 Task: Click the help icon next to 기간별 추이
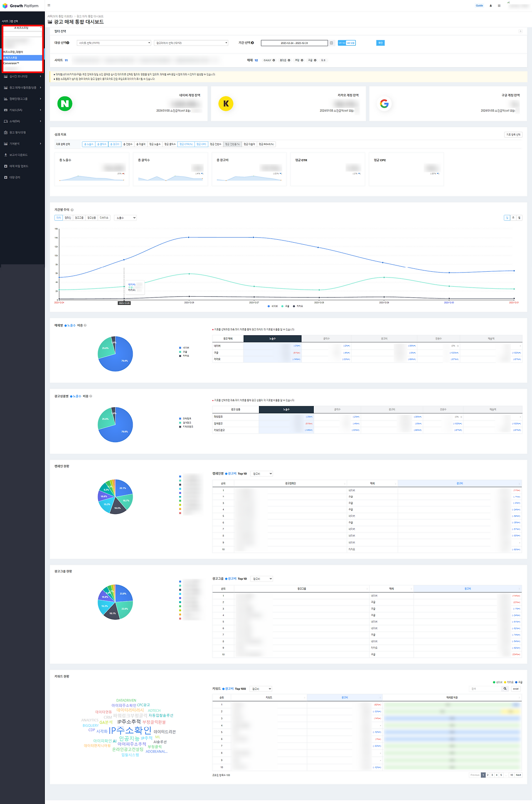pos(72,210)
